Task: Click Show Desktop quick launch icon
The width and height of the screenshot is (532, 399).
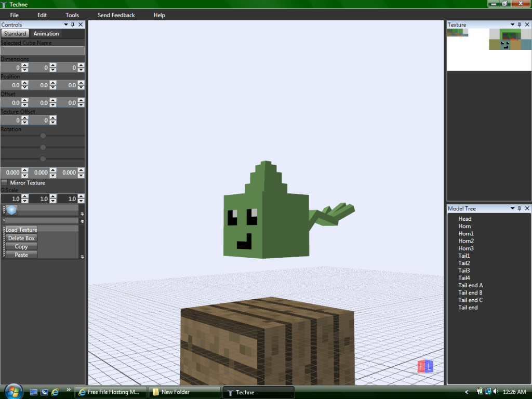Action: click(x=34, y=392)
